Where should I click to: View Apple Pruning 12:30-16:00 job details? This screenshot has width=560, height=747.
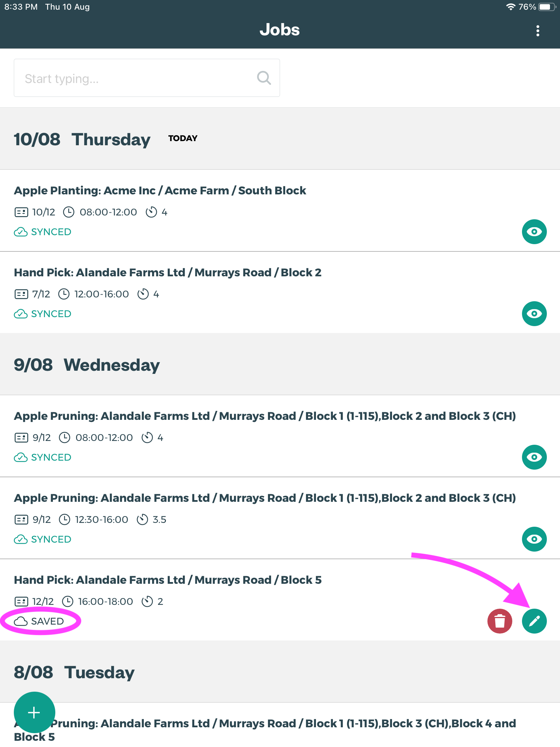point(534,539)
